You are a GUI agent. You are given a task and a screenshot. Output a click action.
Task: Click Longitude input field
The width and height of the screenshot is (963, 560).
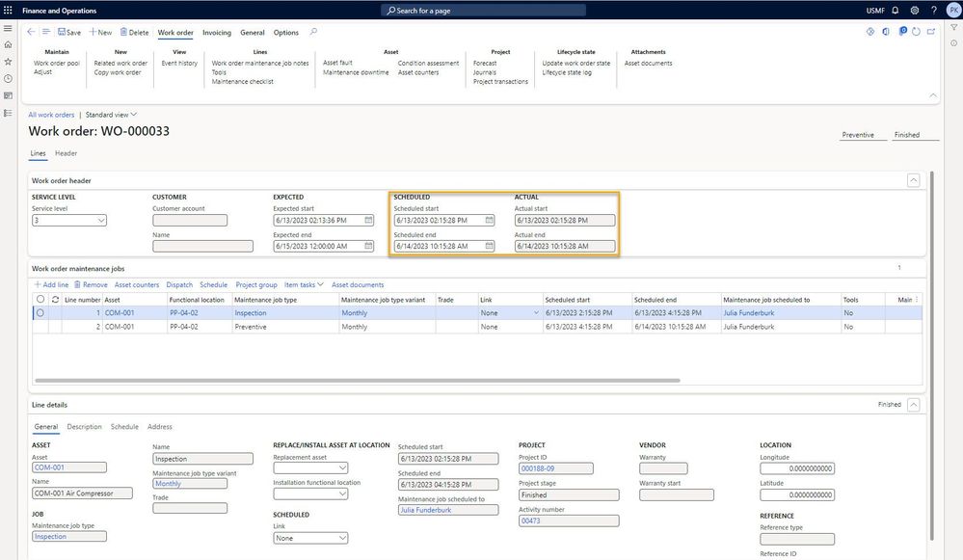[x=797, y=468]
